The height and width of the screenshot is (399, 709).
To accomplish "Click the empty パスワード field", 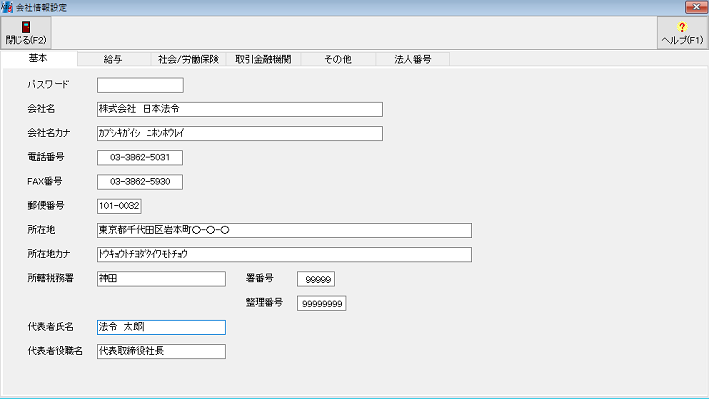I will coord(140,85).
